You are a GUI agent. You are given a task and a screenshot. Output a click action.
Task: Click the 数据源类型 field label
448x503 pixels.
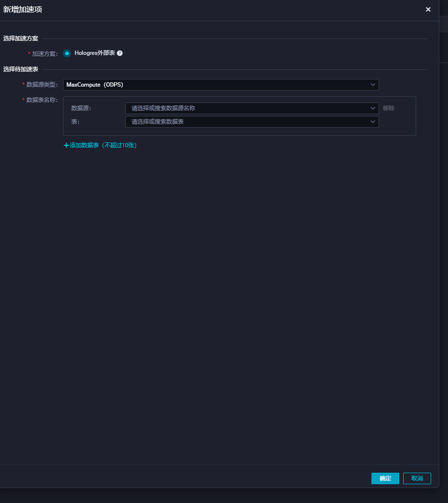(42, 85)
